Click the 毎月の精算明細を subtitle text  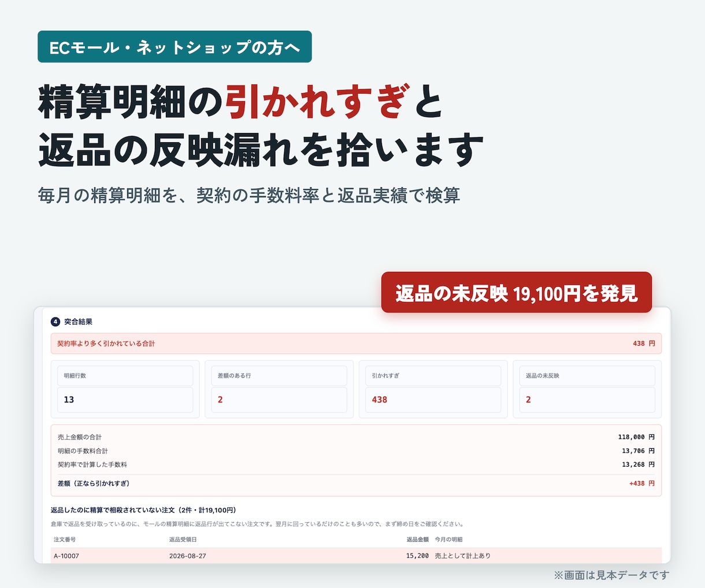tap(249, 195)
